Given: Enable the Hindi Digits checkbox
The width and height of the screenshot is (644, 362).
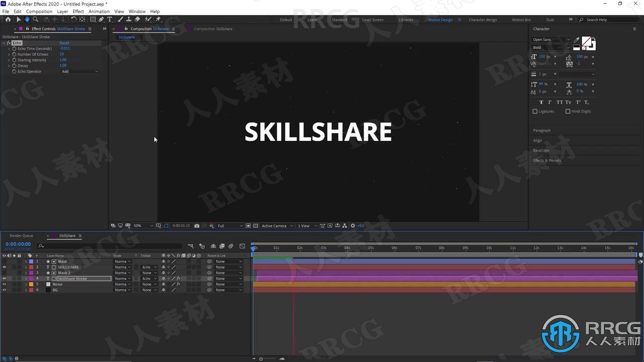Looking at the screenshot, I should [568, 111].
